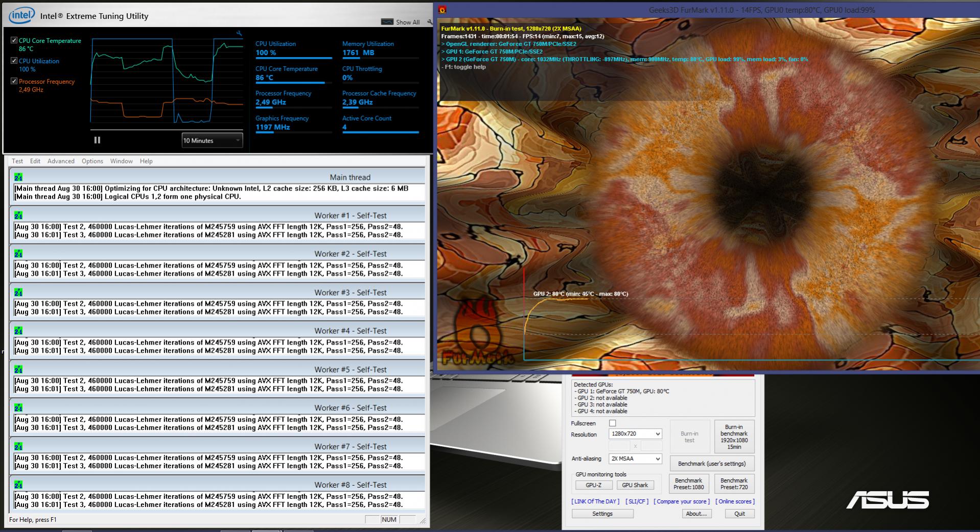Open the Online scores link

[x=735, y=501]
